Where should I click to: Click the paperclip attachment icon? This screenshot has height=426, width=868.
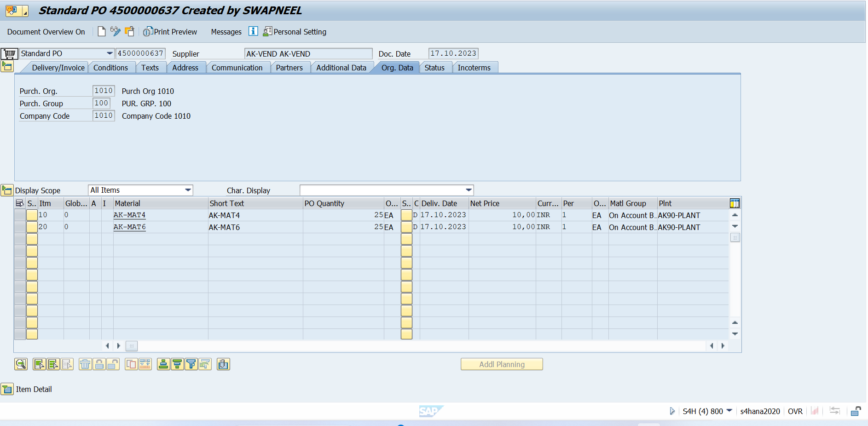click(x=223, y=364)
